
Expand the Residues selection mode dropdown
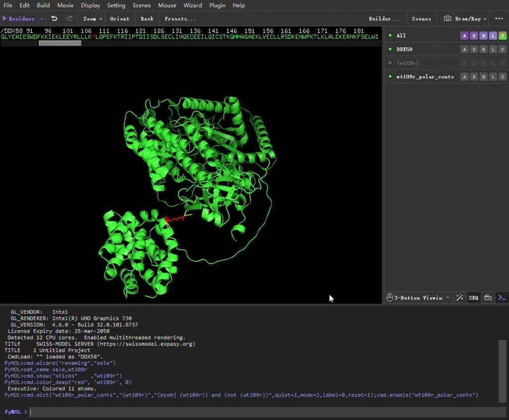tap(42, 19)
